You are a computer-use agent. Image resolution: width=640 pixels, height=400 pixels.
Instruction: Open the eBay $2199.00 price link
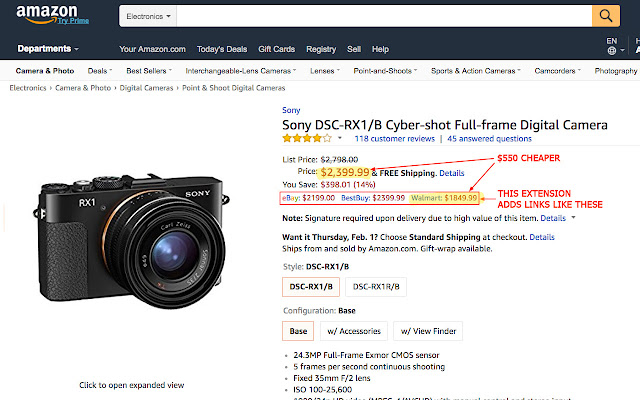click(309, 198)
